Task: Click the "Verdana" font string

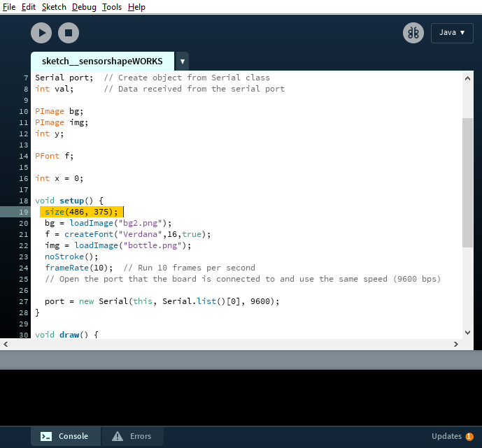Action: pyautogui.click(x=140, y=234)
